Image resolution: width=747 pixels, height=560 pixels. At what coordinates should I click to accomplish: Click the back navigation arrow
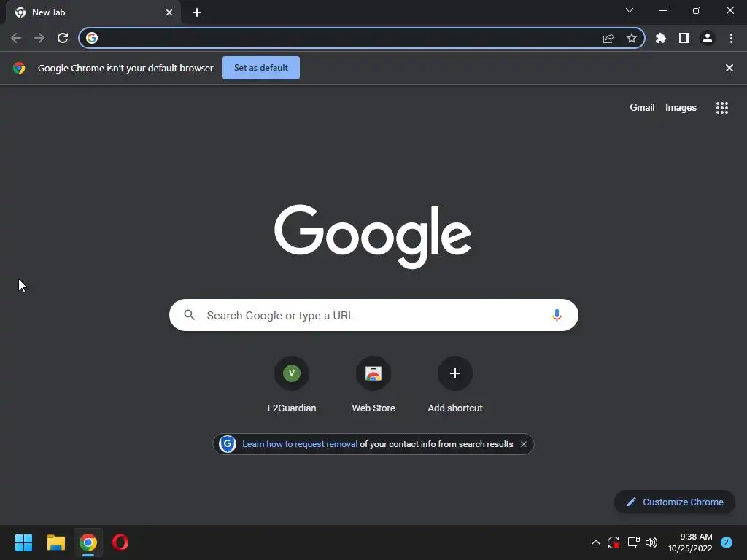click(16, 38)
